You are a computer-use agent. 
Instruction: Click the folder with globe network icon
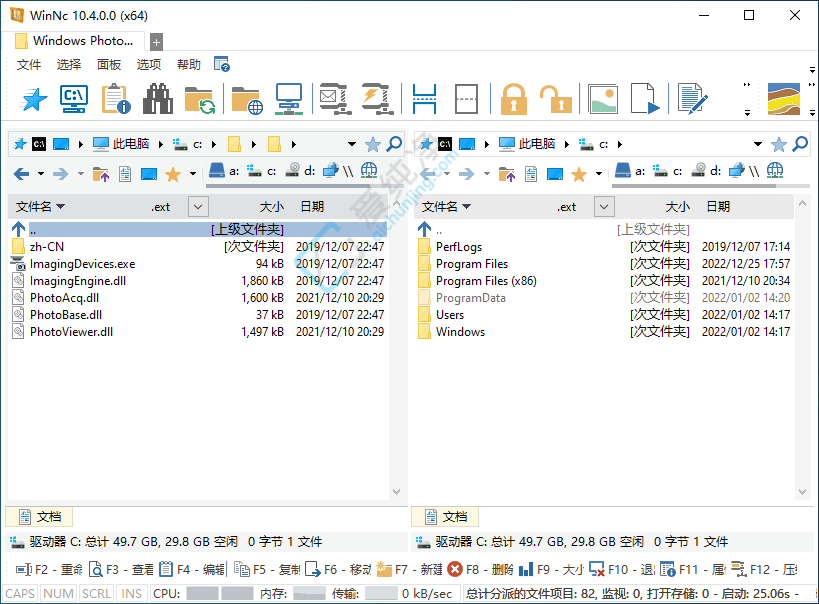point(247,99)
